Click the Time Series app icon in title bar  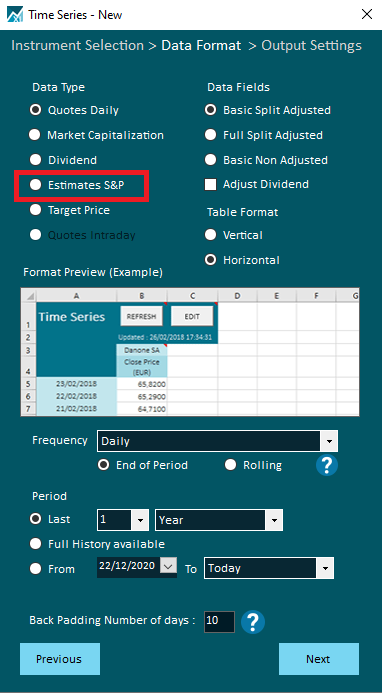15,14
